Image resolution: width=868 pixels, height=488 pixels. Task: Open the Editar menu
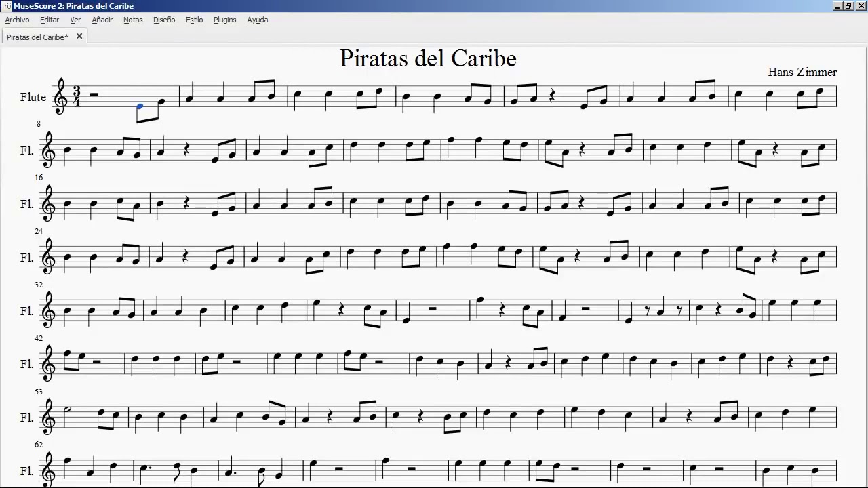click(x=50, y=20)
